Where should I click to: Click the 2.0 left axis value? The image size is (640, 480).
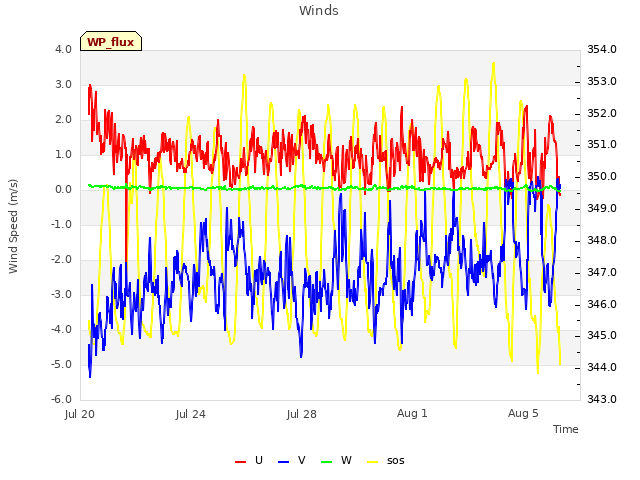(63, 120)
